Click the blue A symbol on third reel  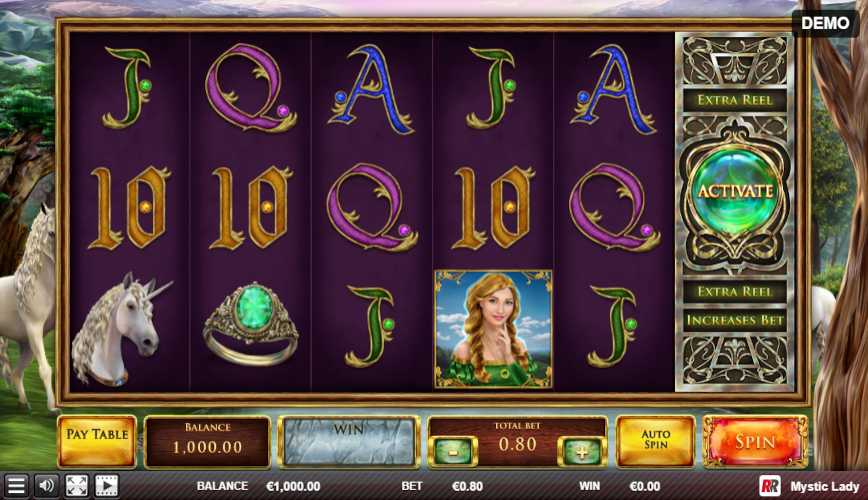click(x=371, y=89)
